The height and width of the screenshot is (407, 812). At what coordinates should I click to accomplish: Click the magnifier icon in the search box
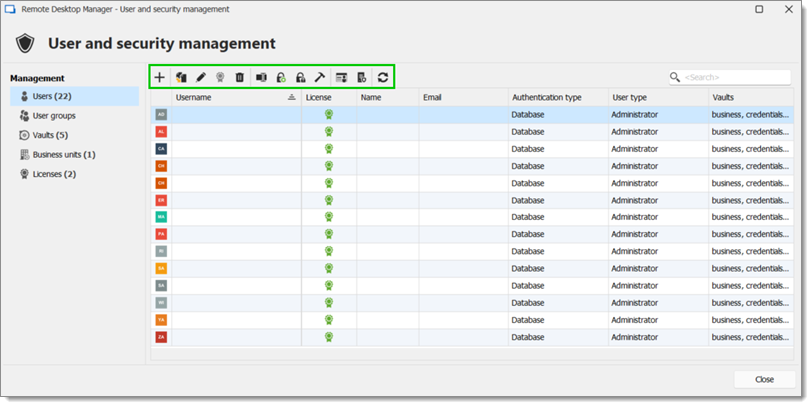pyautogui.click(x=675, y=77)
